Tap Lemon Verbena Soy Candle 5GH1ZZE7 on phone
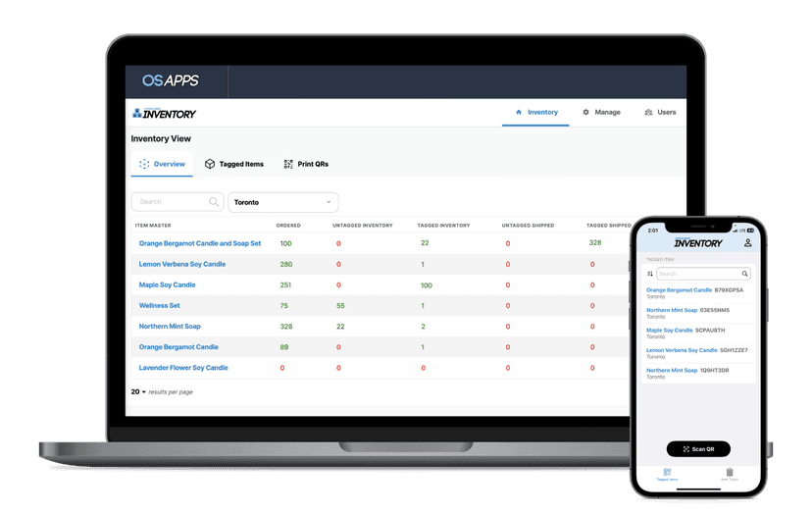This screenshot has width=812, height=514. [x=698, y=353]
